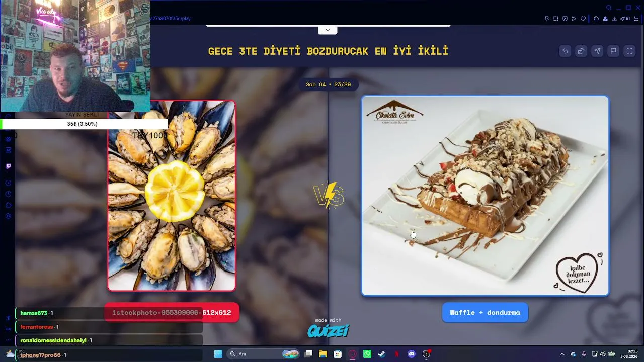Choose the waffle with ice cream image card

485,196
